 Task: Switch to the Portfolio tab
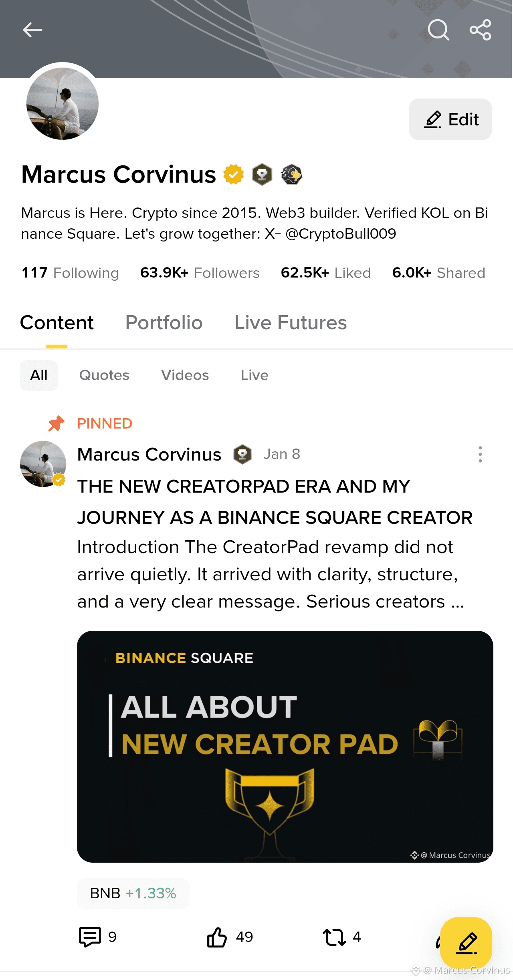(x=164, y=323)
